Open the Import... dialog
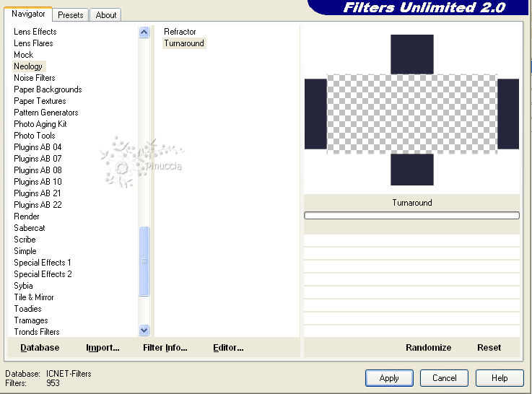Screen dimensions: 532x394 tap(103, 348)
